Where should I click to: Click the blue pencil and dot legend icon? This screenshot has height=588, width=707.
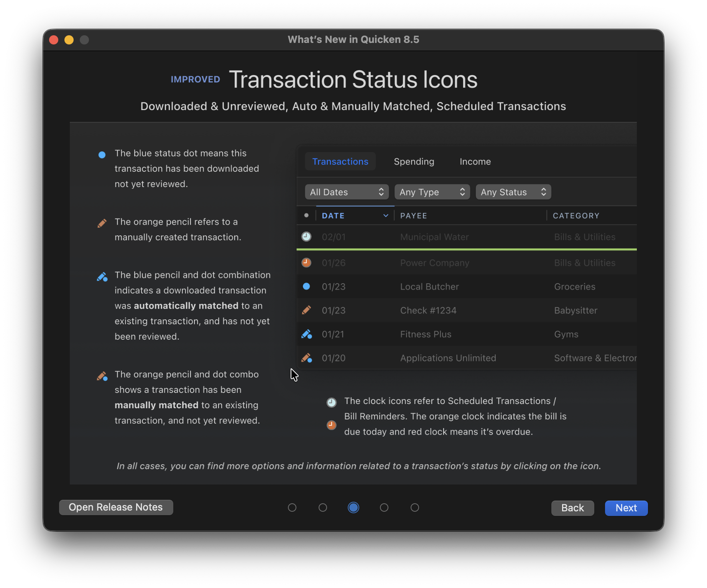[102, 277]
